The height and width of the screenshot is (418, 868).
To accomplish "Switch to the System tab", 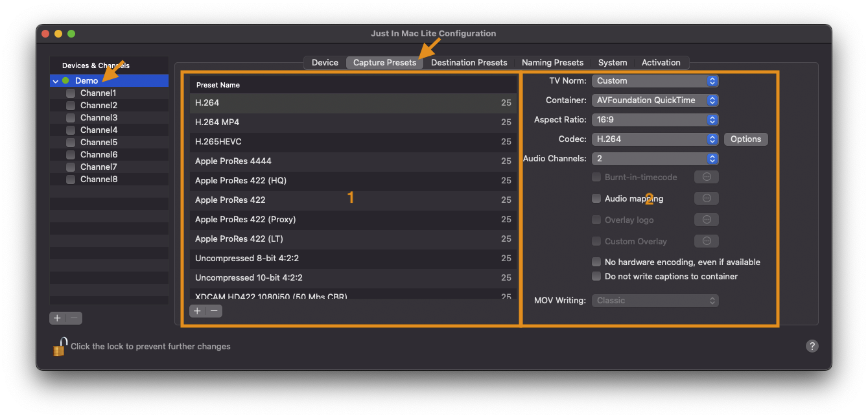I will coord(613,62).
